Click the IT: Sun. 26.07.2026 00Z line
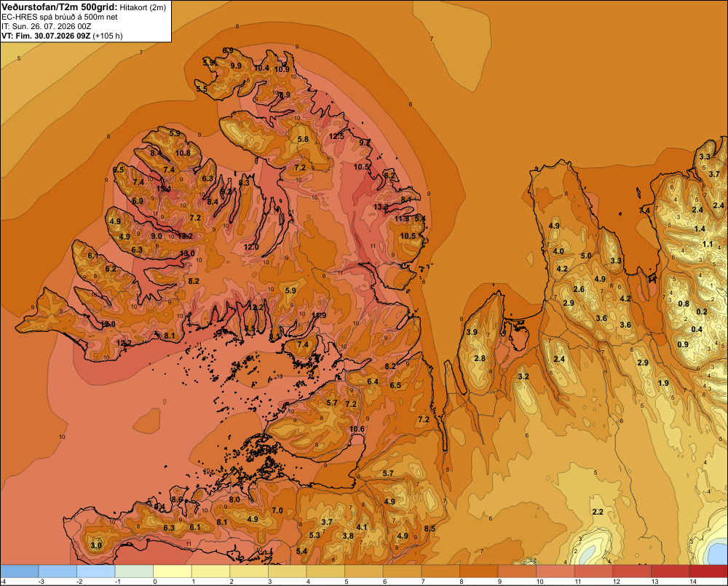This screenshot has width=728, height=586. pyautogui.click(x=46, y=26)
